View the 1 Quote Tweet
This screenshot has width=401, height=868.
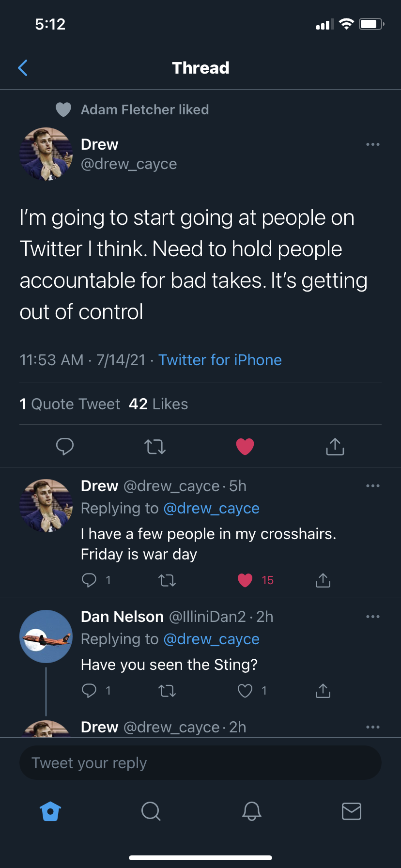pos(70,404)
